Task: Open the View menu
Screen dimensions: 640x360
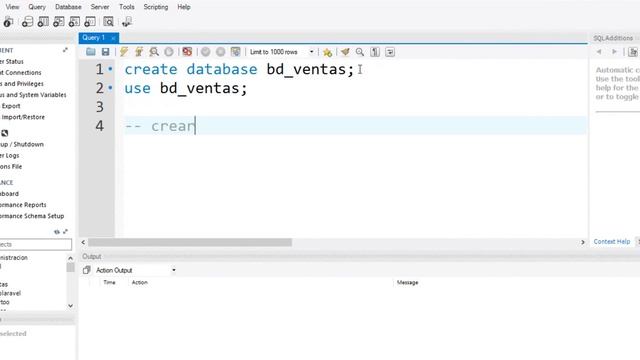Action: pyautogui.click(x=12, y=7)
